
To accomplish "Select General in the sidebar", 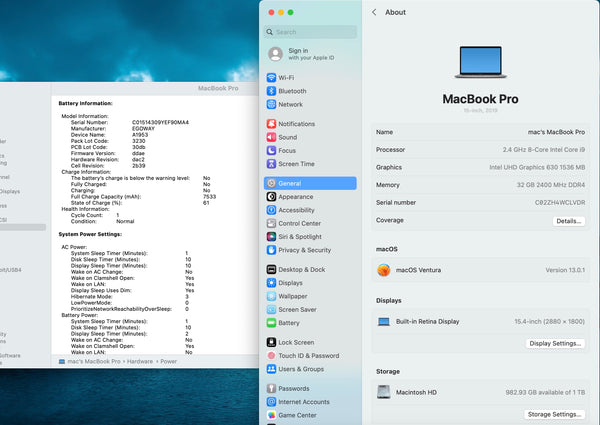I will tap(310, 183).
